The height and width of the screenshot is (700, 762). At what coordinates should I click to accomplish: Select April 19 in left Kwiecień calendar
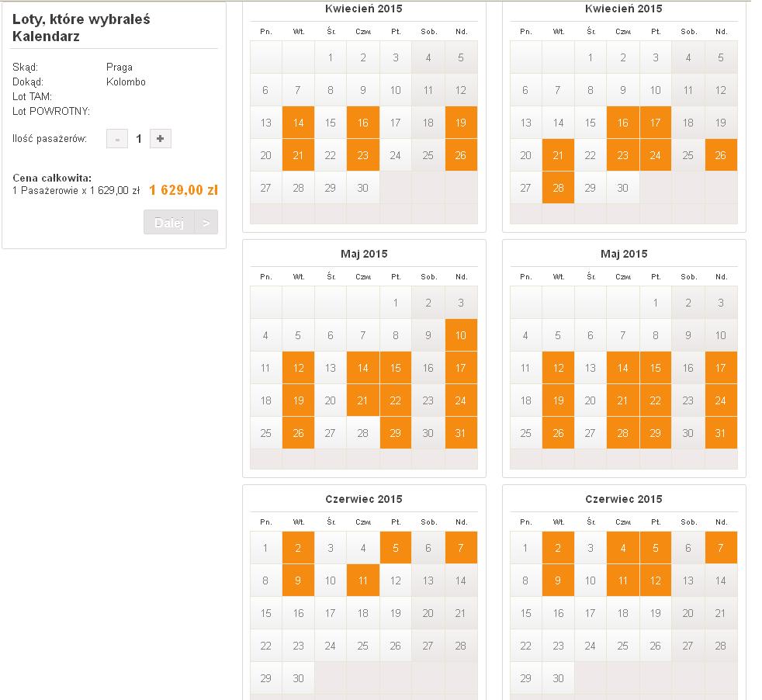click(x=461, y=123)
